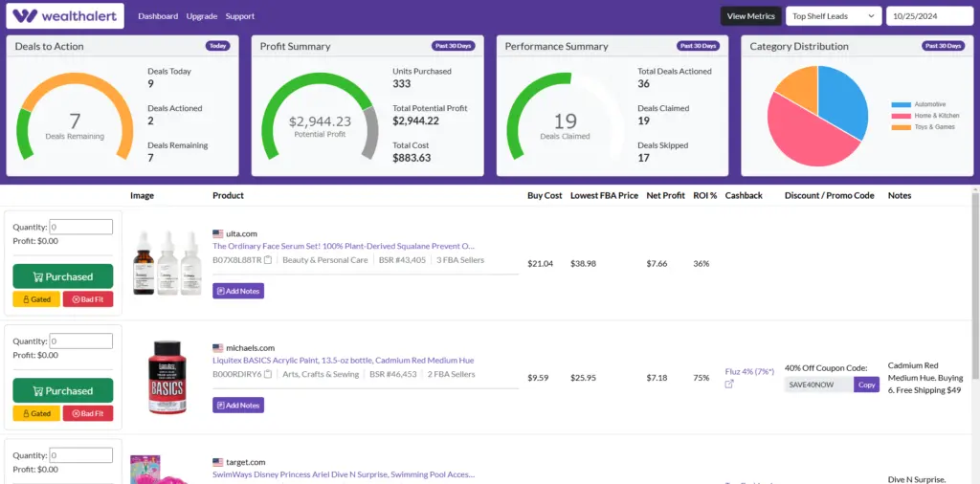The width and height of the screenshot is (980, 484).
Task: Click the $38.98 lowest FBA price
Action: [x=583, y=264]
